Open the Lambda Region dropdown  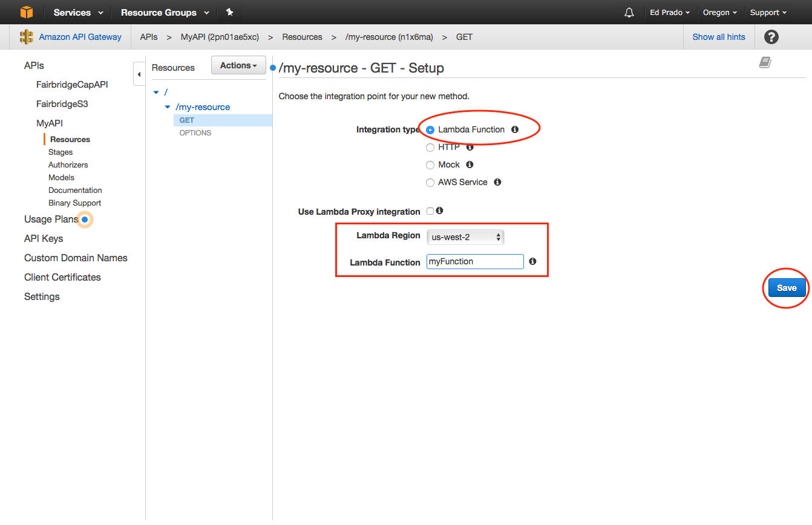coord(465,237)
